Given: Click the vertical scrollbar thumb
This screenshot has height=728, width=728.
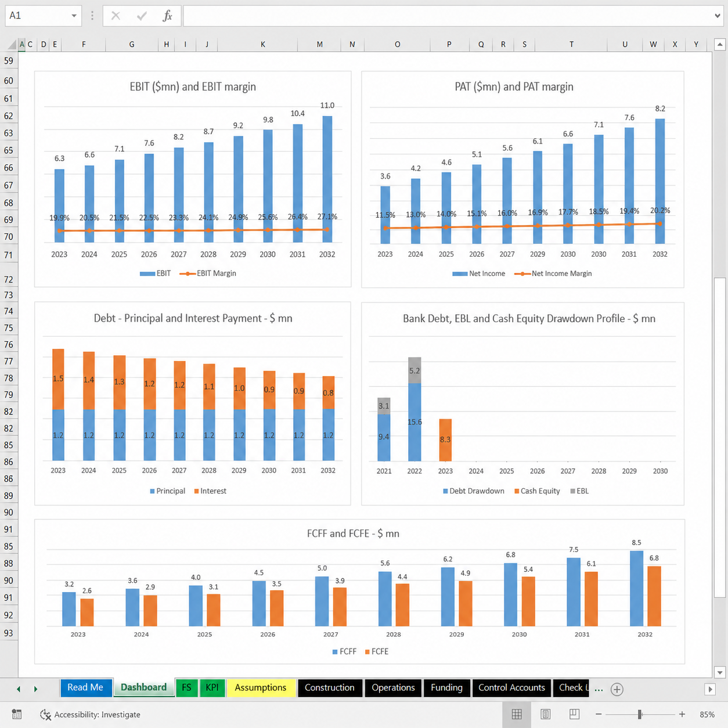Looking at the screenshot, I should [720, 438].
